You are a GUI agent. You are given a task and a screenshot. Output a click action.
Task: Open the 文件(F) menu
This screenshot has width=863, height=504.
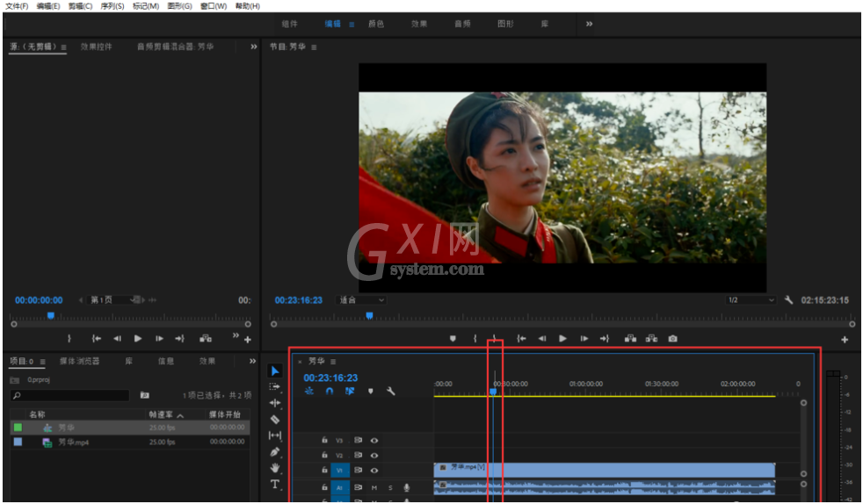[x=17, y=6]
